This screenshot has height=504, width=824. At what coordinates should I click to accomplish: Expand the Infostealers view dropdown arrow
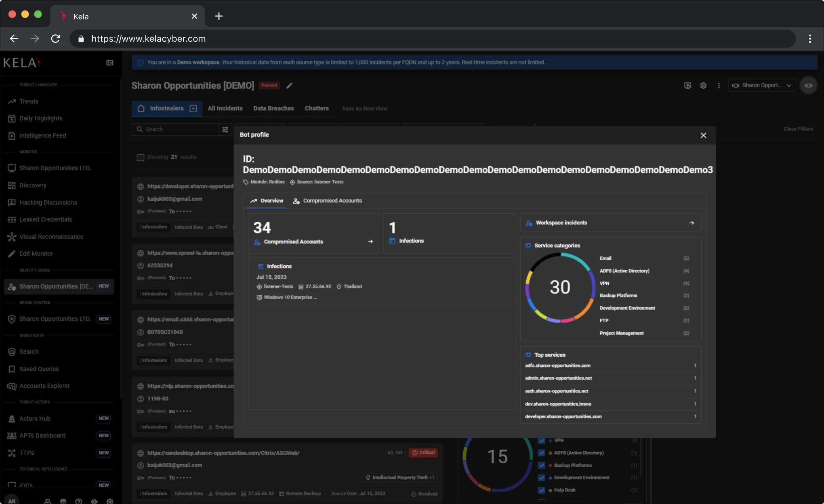[x=193, y=109]
